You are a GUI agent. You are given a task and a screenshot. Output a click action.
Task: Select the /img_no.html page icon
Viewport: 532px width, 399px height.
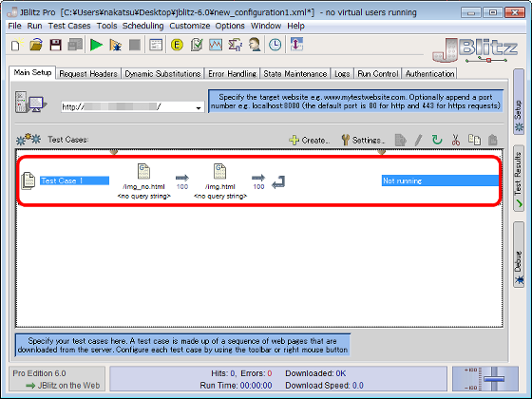coord(143,171)
